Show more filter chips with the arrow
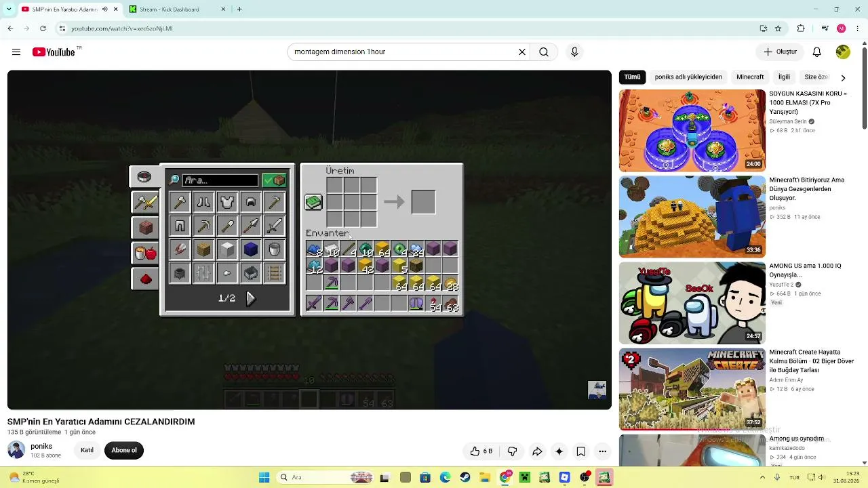The height and width of the screenshot is (488, 868). point(843,77)
